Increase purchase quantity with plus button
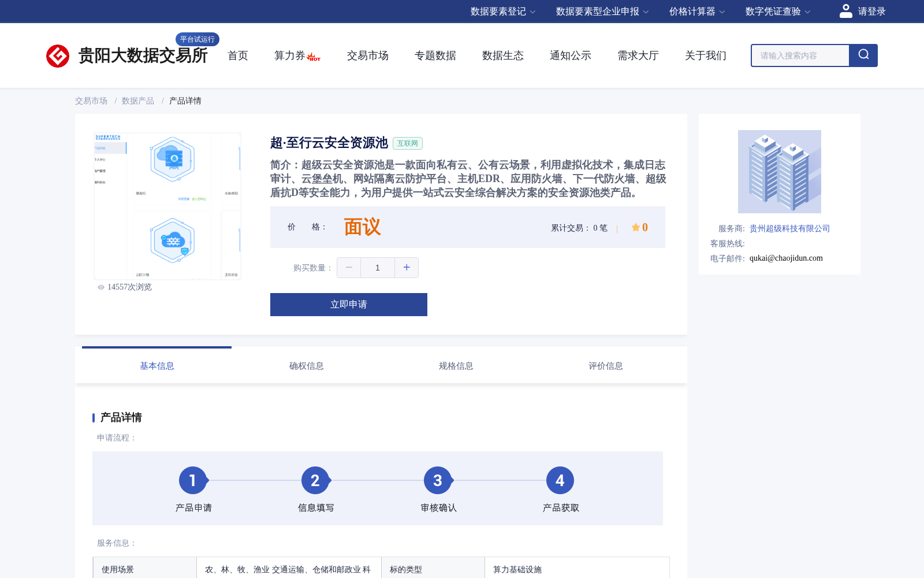Viewport: 924px width, 578px height. (407, 268)
